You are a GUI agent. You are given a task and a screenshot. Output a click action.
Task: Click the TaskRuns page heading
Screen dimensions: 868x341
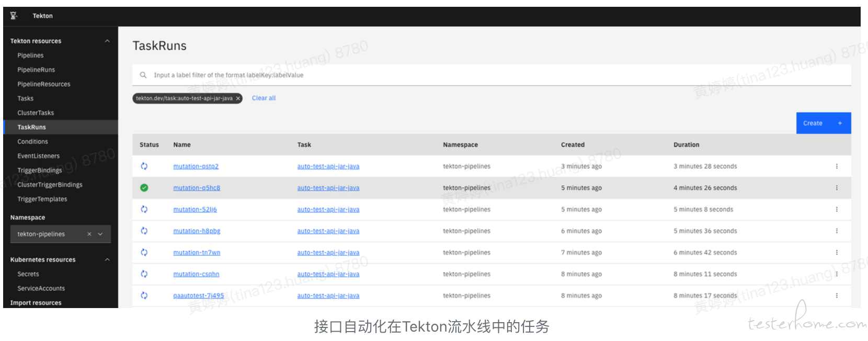[159, 46]
